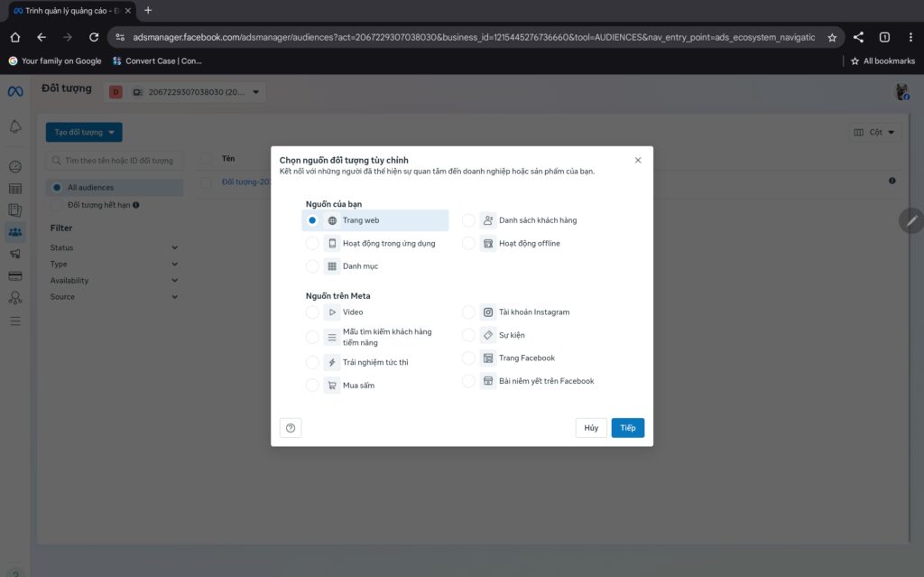924x577 pixels.
Task: Open notifications bell in left sidebar
Action: [x=14, y=126]
